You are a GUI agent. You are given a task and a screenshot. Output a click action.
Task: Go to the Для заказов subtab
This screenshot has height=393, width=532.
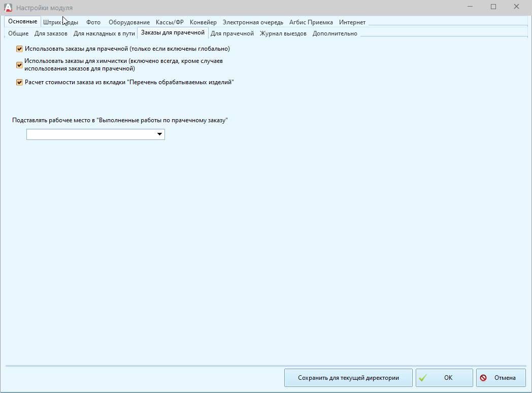(x=51, y=33)
